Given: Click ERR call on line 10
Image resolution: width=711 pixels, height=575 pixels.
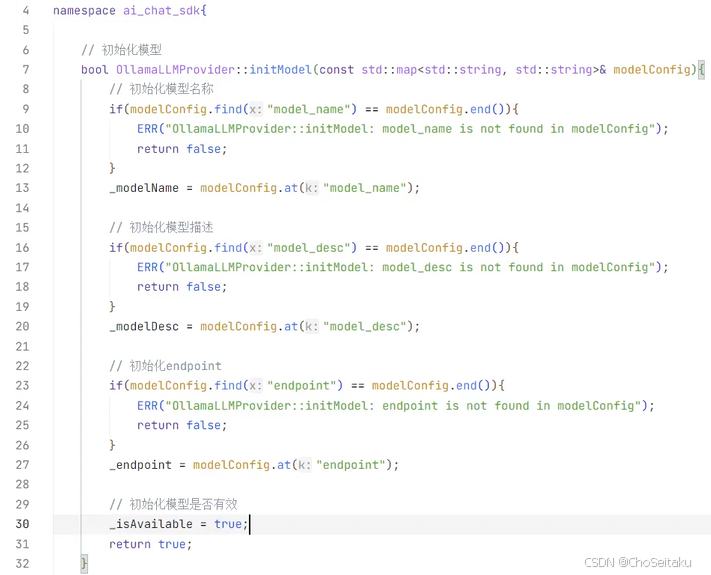Looking at the screenshot, I should point(147,129).
